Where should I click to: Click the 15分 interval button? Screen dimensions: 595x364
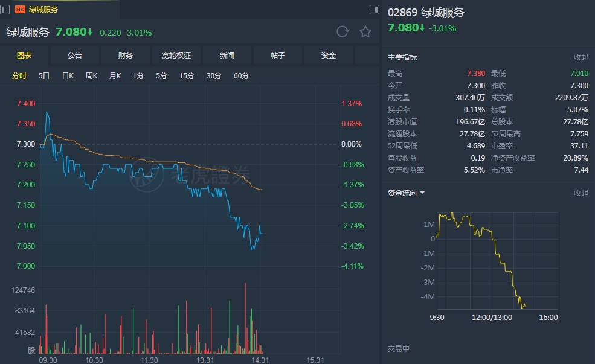click(x=187, y=76)
